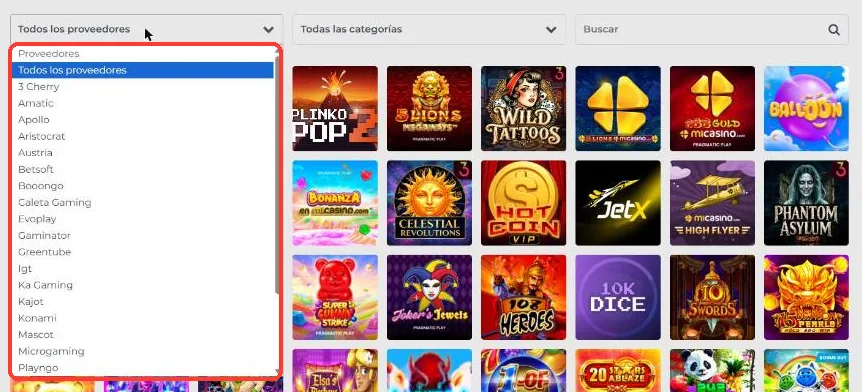Open the 10 Swords game
This screenshot has height=392, width=862.
click(712, 297)
